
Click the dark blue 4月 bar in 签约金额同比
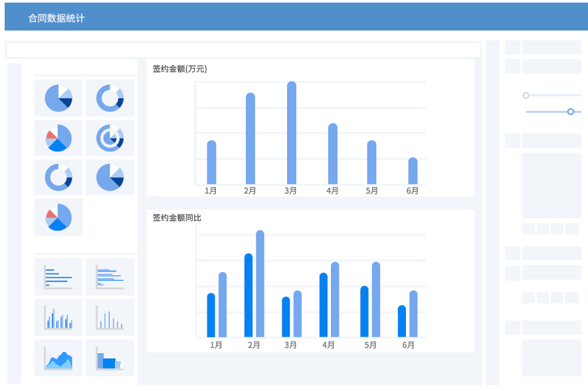(324, 305)
